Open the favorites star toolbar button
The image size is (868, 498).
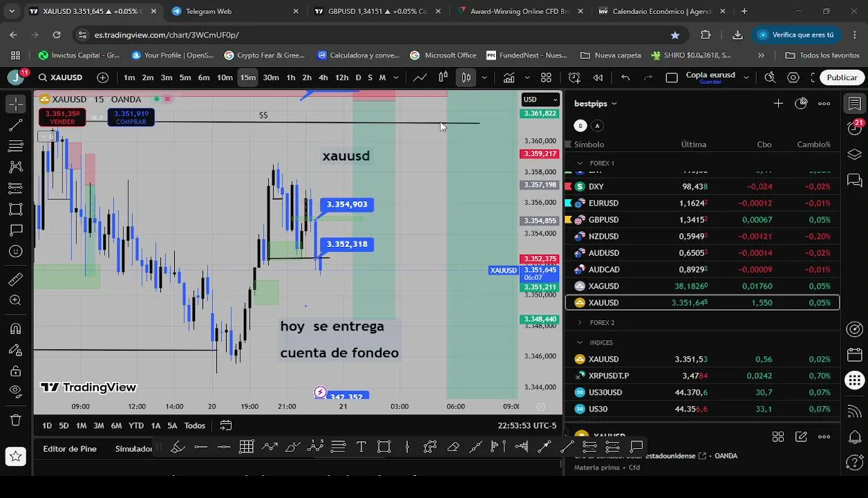(x=15, y=456)
